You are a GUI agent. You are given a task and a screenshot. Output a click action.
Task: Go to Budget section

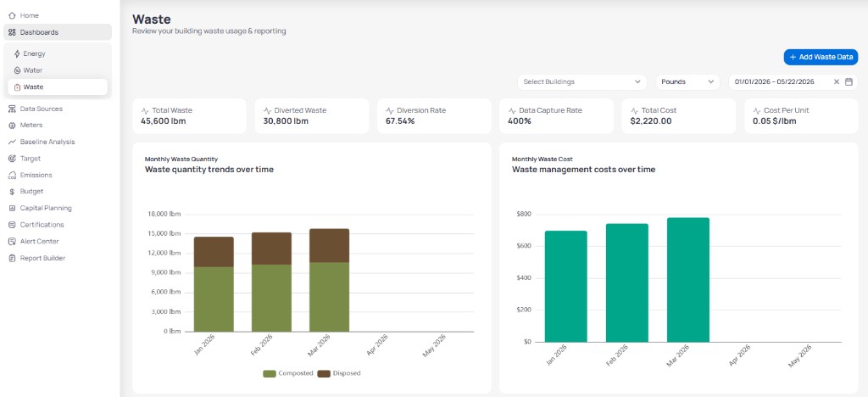coord(58,192)
